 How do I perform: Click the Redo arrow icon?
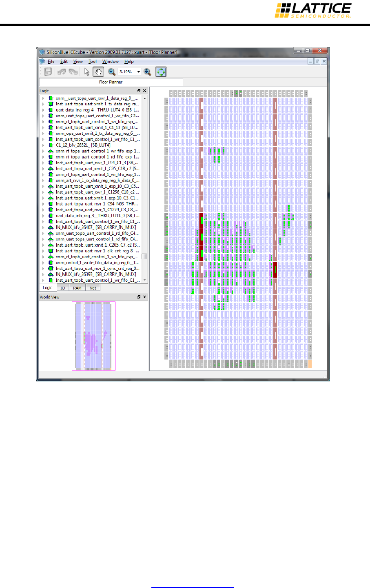tap(73, 72)
